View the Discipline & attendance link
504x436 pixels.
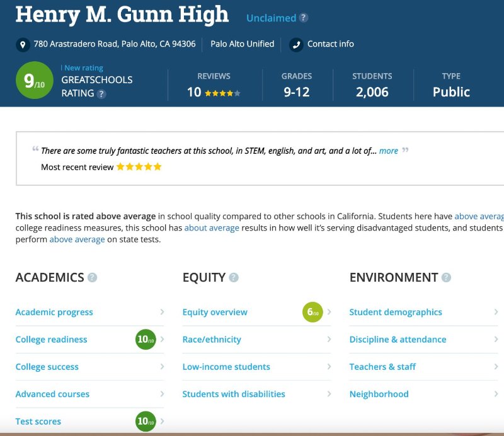click(398, 340)
